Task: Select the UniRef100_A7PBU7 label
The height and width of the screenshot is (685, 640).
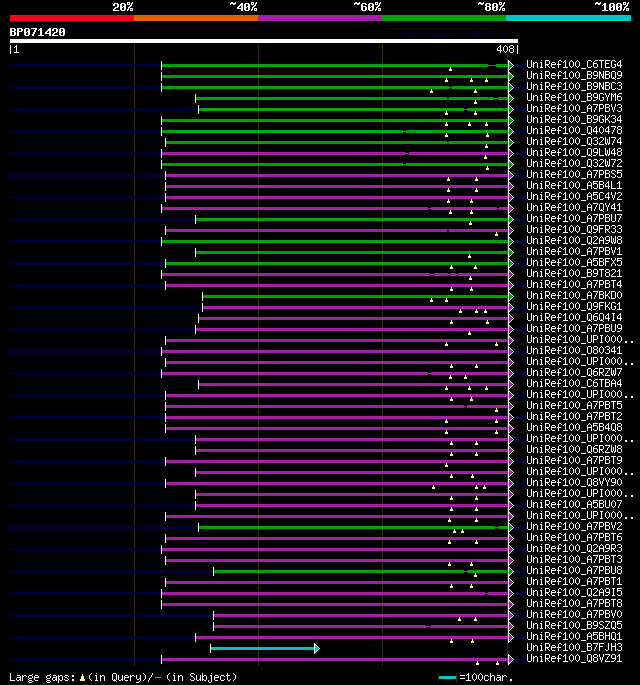Action: [574, 218]
